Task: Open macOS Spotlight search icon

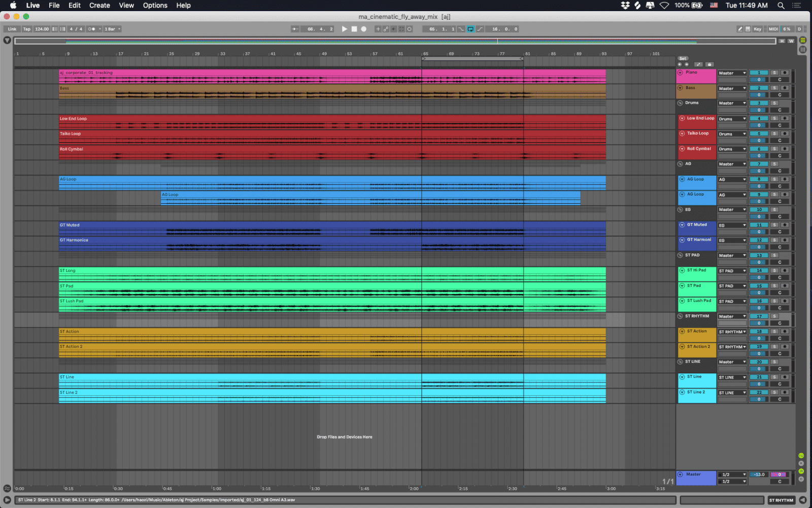Action: click(781, 5)
